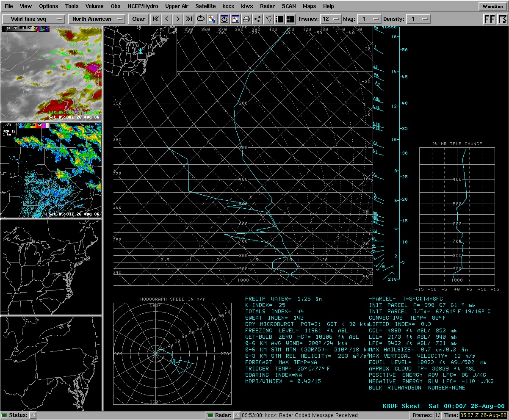Open the Radar status message button
This screenshot has width=509, height=420.
coord(237,415)
